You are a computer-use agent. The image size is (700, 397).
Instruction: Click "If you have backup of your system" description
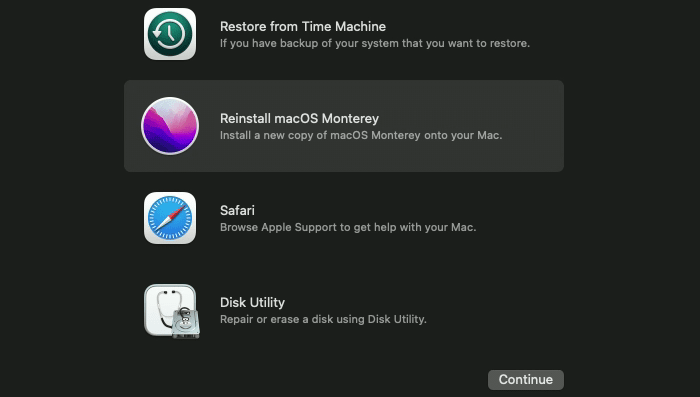point(375,43)
